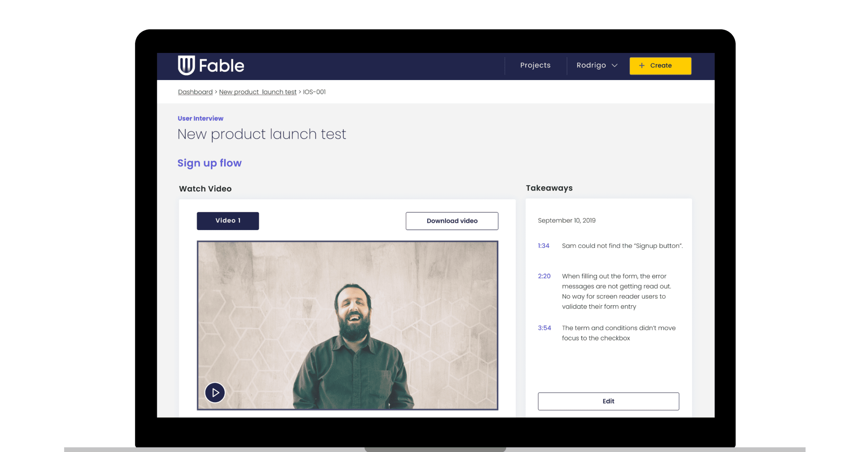Click takeaway about error messages
Viewport: 868px width, 452px height.
(x=616, y=291)
